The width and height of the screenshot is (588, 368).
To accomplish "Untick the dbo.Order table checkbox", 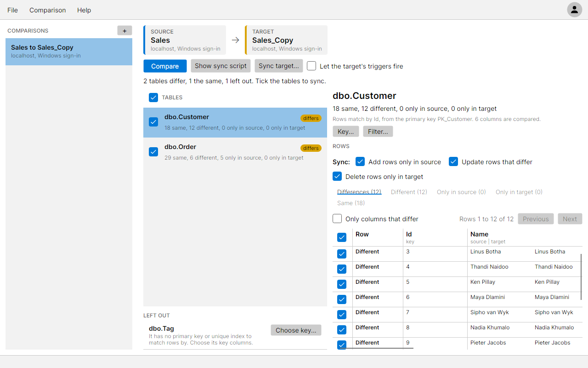I will [x=153, y=152].
